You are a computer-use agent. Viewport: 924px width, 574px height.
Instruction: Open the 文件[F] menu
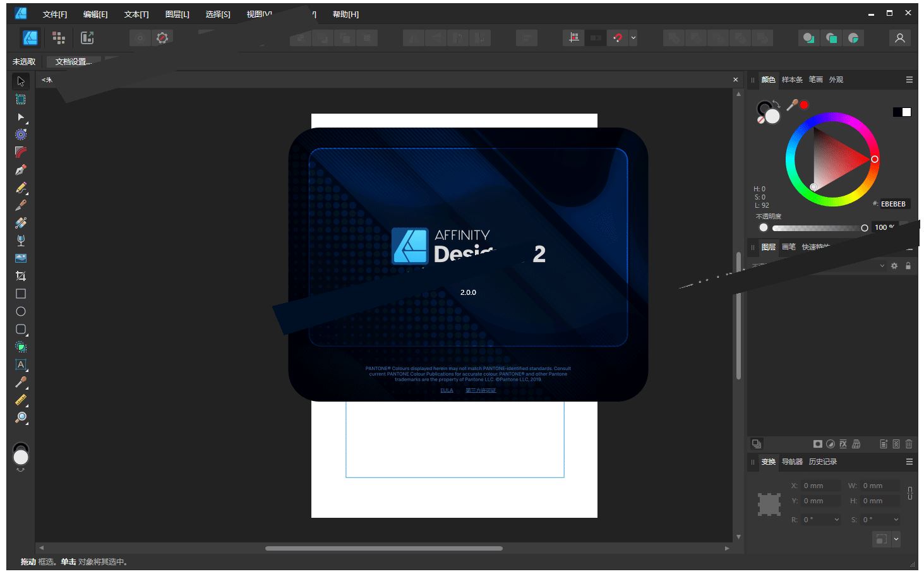click(x=55, y=14)
